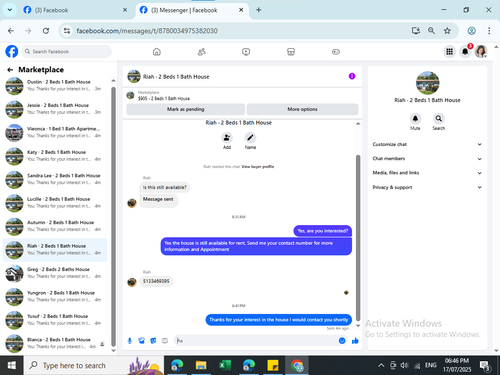The height and width of the screenshot is (375, 500).
Task: Mute the conversation via bell icon
Action: coord(415,119)
